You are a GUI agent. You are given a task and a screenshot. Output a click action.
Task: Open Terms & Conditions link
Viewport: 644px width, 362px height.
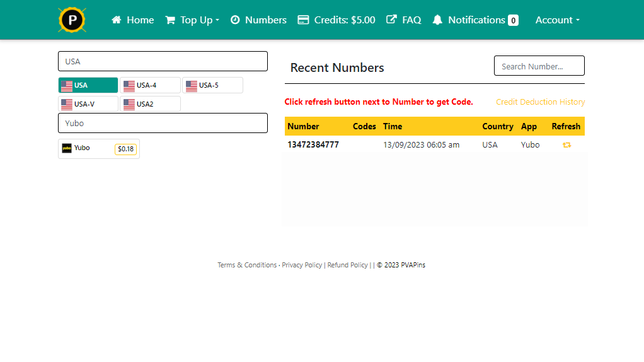click(x=247, y=265)
